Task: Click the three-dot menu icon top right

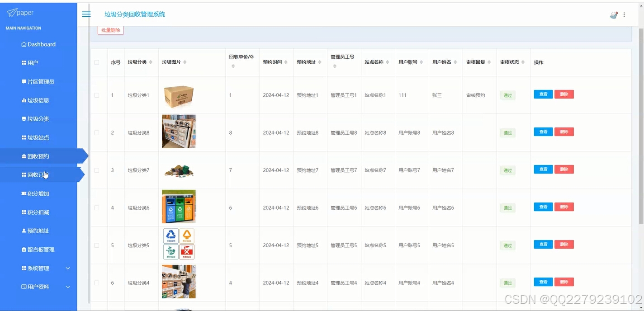Action: pyautogui.click(x=624, y=15)
